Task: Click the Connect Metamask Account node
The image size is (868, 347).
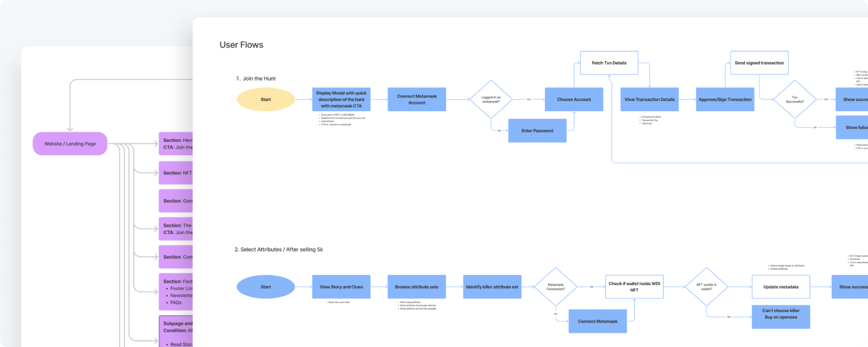Action: coord(417,100)
